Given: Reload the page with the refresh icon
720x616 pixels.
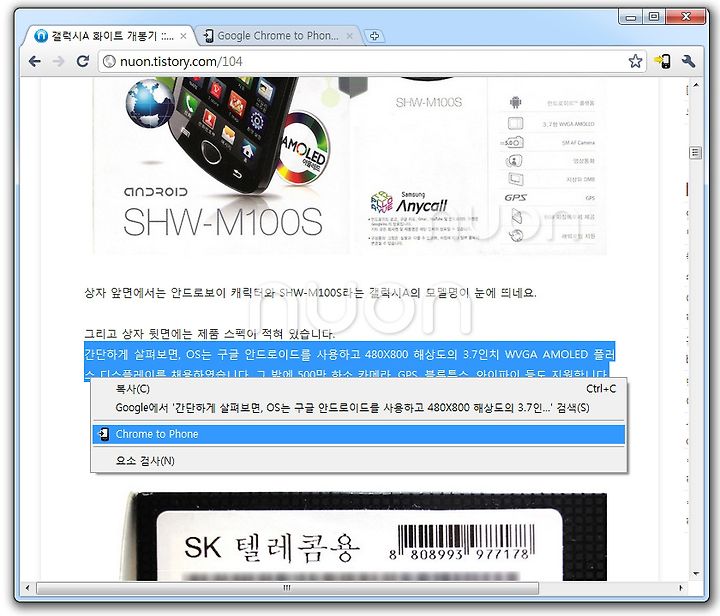Looking at the screenshot, I should [83, 61].
